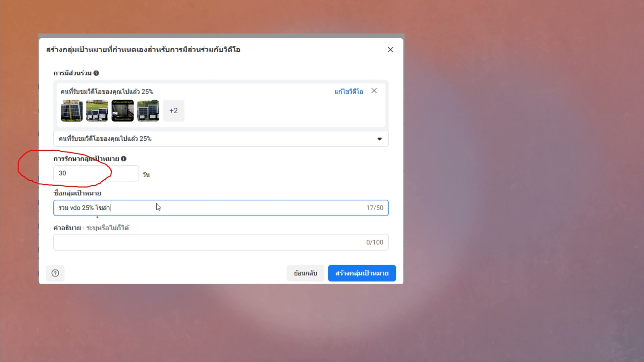Close the custom audience dialog

click(x=390, y=50)
